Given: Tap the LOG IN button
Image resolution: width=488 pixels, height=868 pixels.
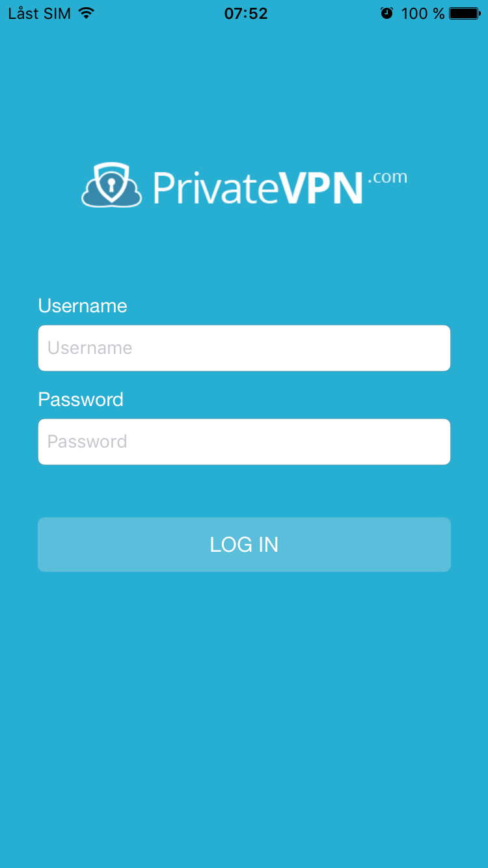Looking at the screenshot, I should tap(244, 545).
